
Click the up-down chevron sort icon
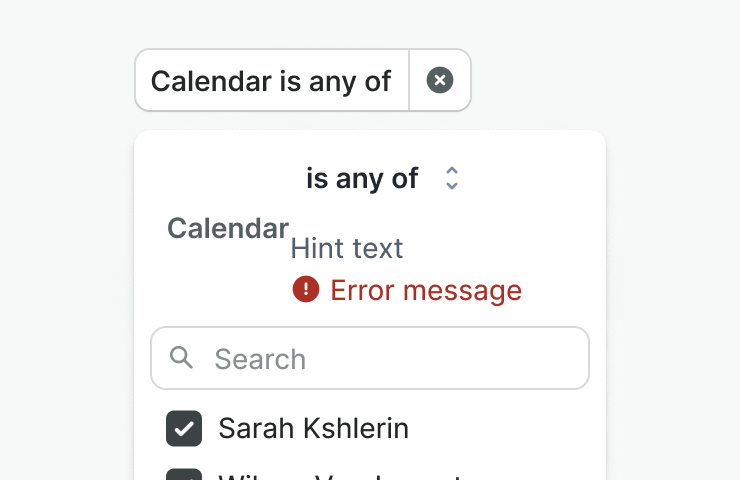click(452, 179)
